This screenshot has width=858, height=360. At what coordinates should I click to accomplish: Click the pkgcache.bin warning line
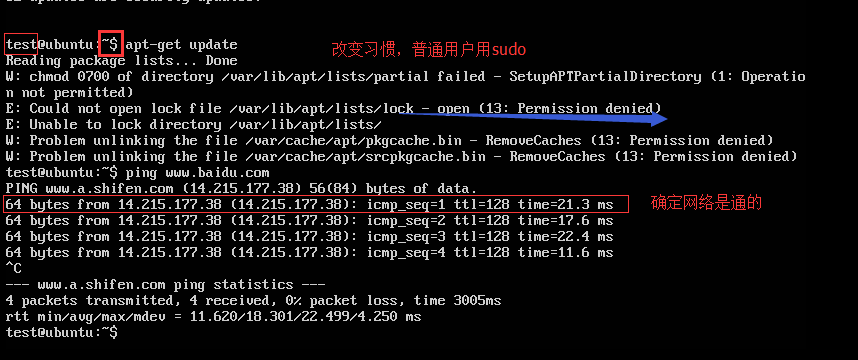(390, 141)
